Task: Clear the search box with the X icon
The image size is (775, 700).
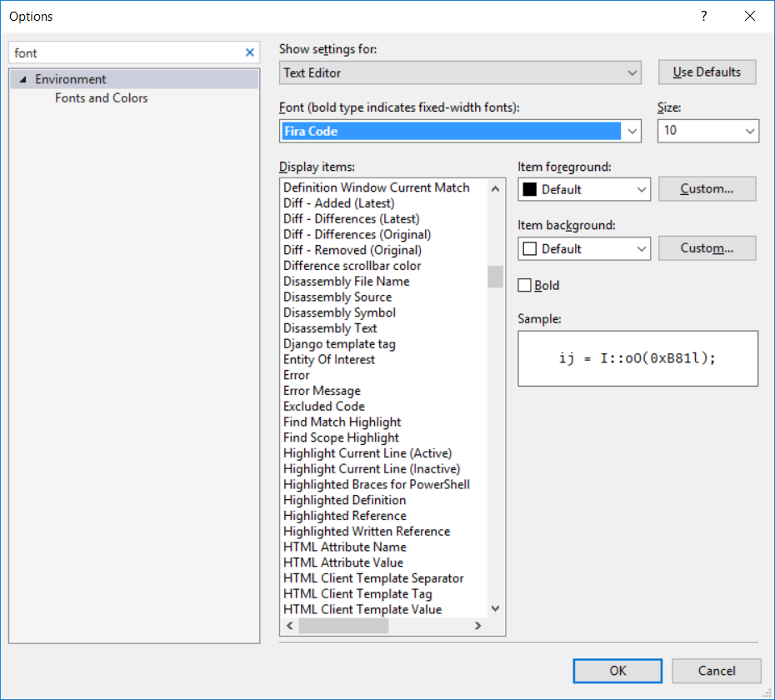Action: (250, 52)
